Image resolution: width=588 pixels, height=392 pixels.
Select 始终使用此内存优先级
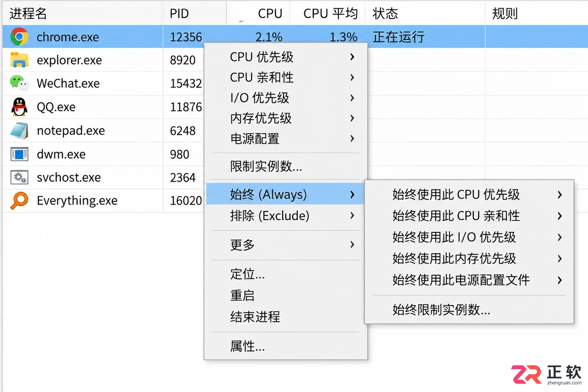click(469, 258)
